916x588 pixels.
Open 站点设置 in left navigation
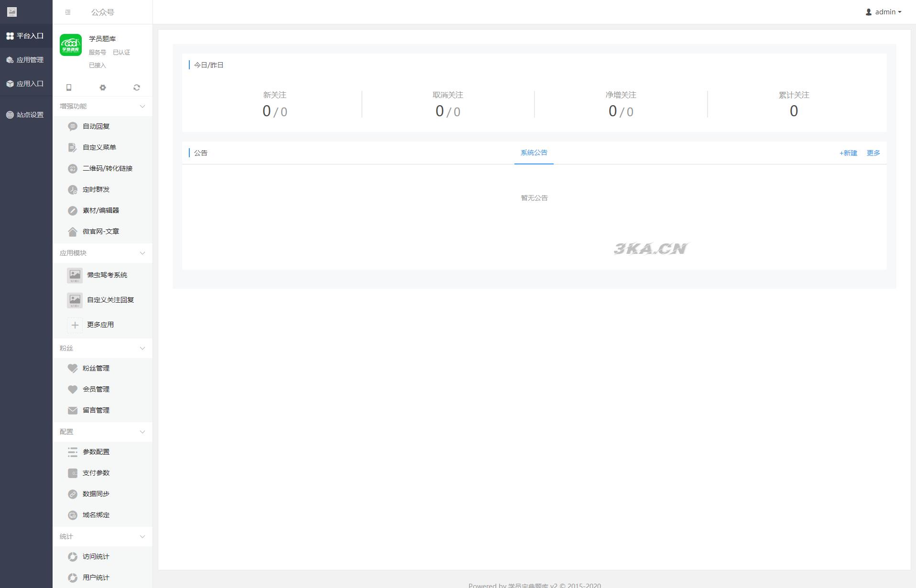click(x=26, y=115)
